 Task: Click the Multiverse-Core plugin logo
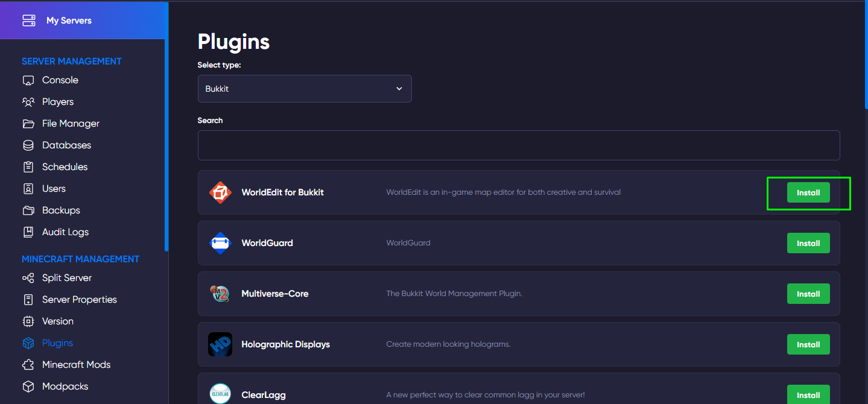(x=220, y=294)
